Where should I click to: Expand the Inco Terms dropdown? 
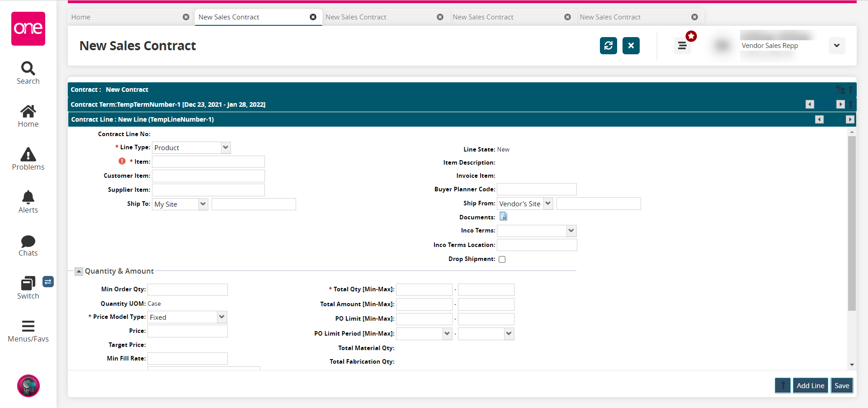571,231
